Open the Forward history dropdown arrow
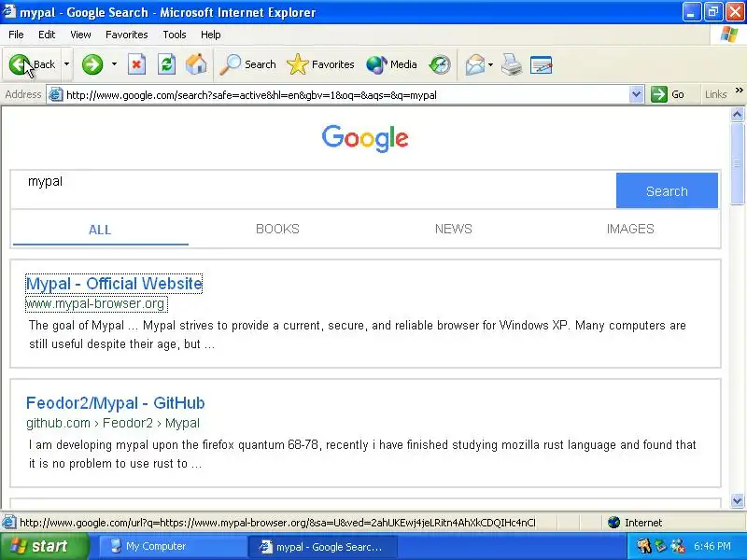This screenshot has height=560, width=747. pyautogui.click(x=114, y=64)
